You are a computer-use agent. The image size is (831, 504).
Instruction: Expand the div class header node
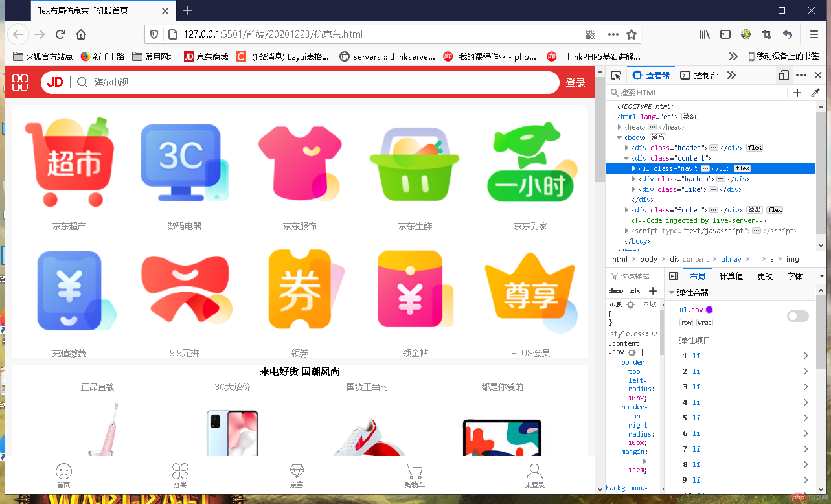click(626, 148)
